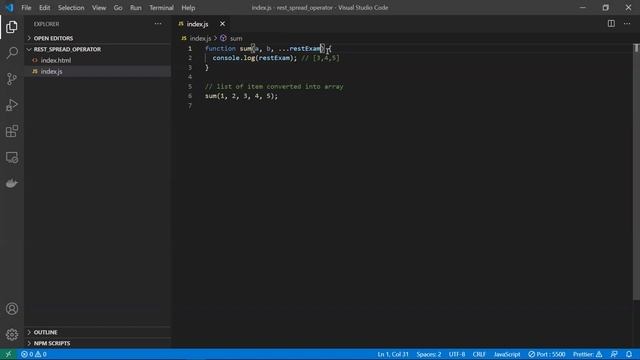Open the Terminal menu
The image size is (640, 360).
pyautogui.click(x=161, y=7)
